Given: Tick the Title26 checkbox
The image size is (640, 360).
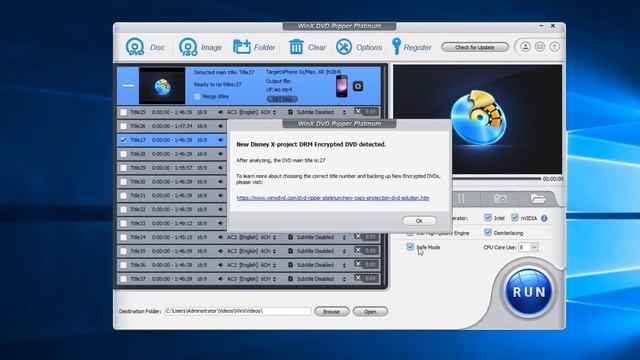Looking at the screenshot, I should pos(123,126).
